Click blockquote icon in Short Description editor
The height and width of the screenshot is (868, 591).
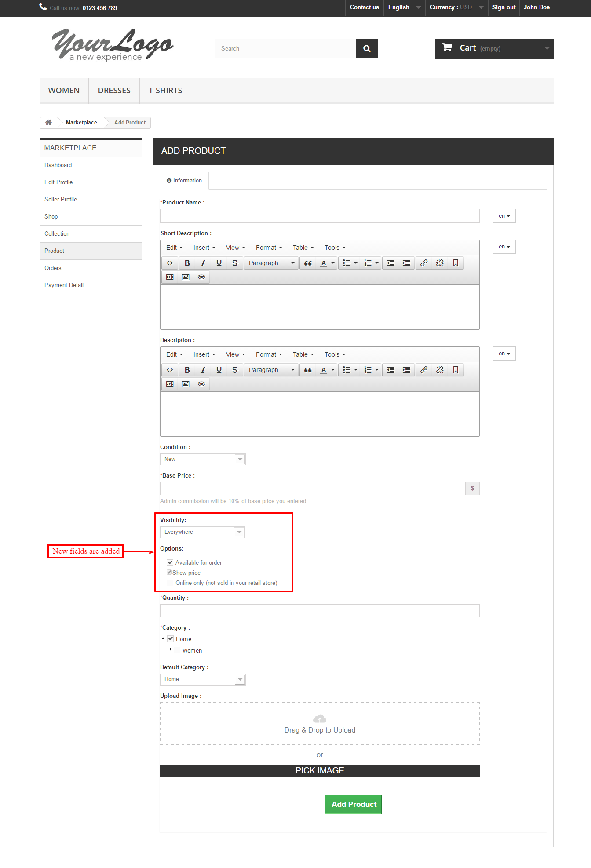(308, 263)
